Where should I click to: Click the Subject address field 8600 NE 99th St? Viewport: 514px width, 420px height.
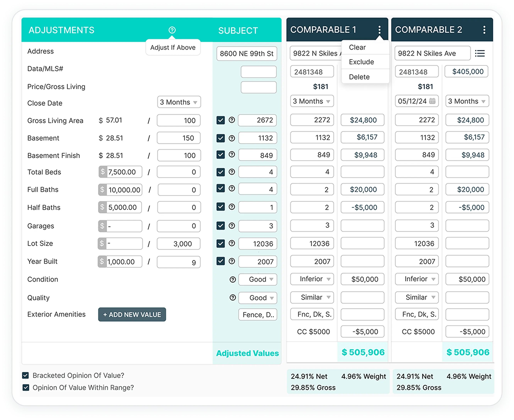(x=246, y=53)
